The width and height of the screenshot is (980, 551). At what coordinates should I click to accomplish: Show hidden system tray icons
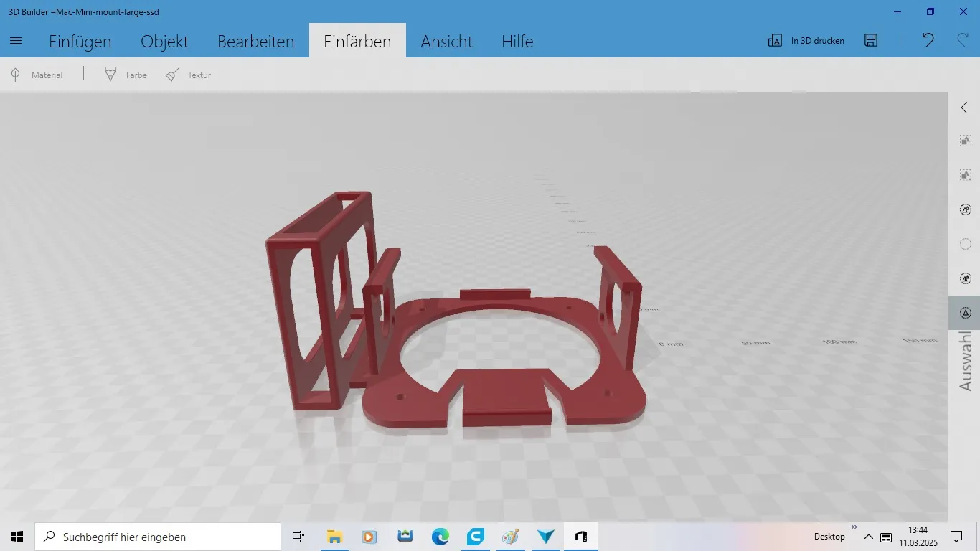tap(868, 537)
